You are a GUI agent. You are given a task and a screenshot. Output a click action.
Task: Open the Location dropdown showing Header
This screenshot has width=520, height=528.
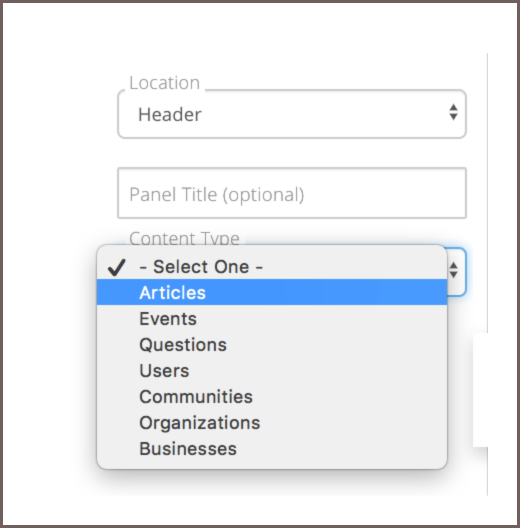point(292,114)
